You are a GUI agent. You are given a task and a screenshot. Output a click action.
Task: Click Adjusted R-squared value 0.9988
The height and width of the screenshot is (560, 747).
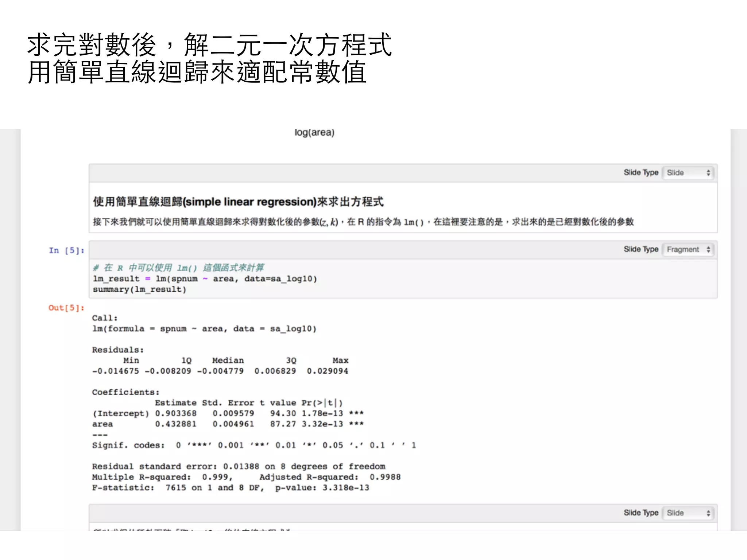pyautogui.click(x=385, y=477)
